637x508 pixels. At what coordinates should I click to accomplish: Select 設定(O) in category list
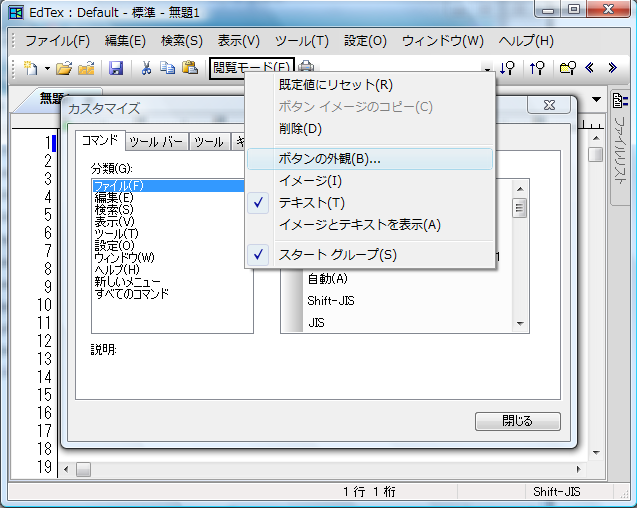[115, 245]
